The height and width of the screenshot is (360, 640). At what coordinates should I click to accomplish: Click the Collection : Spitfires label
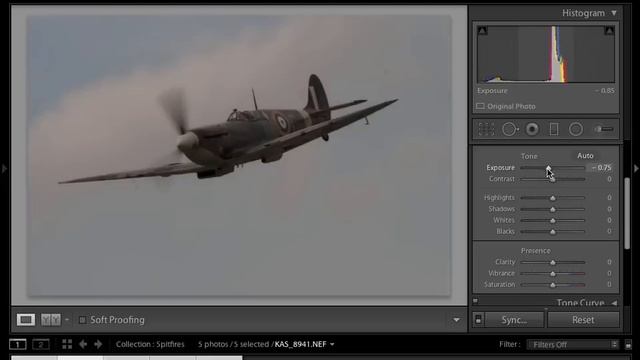(x=150, y=344)
